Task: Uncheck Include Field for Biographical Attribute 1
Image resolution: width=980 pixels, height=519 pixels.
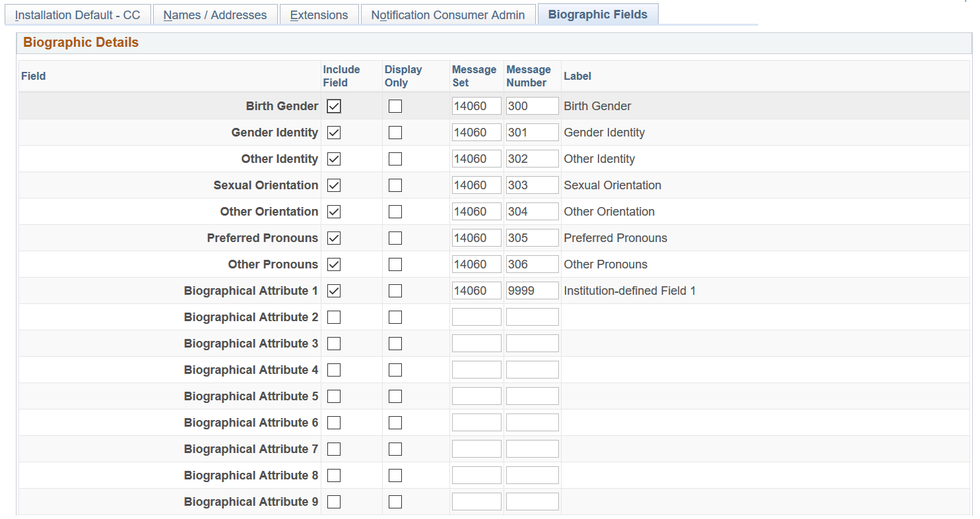Action: pyautogui.click(x=334, y=291)
